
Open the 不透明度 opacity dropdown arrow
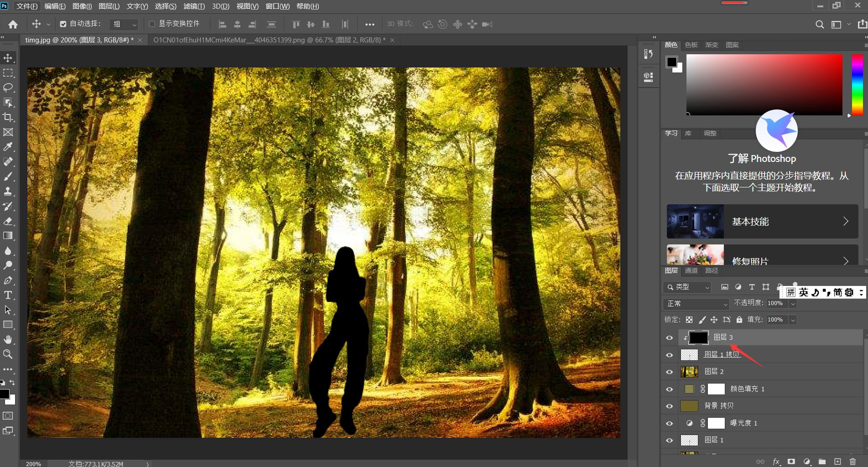click(x=793, y=304)
